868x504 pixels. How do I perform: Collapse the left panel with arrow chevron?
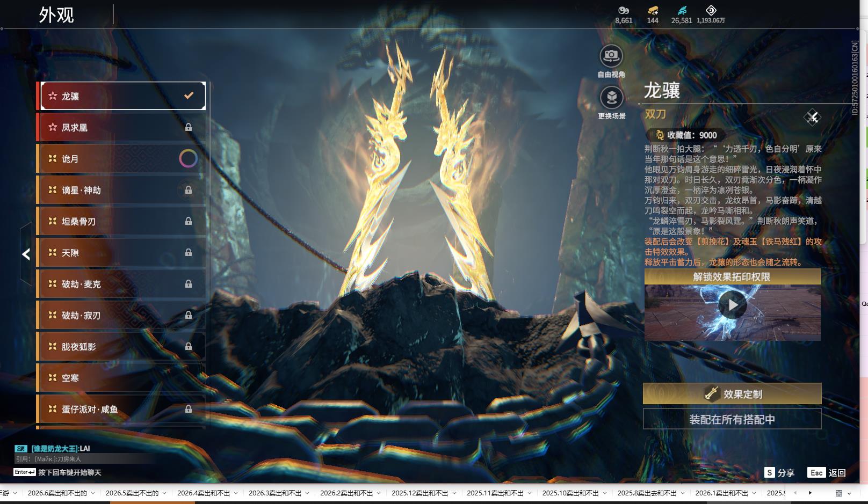point(26,254)
